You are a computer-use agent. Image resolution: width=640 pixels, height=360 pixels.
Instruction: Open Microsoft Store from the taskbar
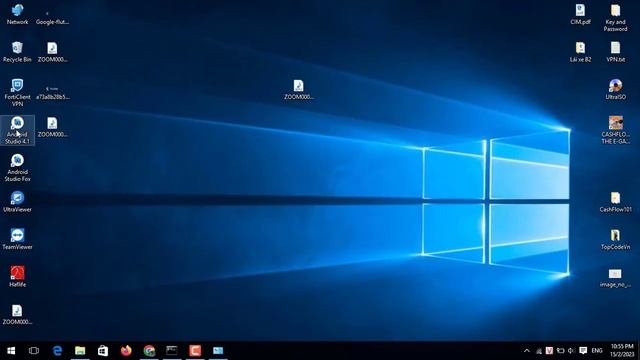103,351
